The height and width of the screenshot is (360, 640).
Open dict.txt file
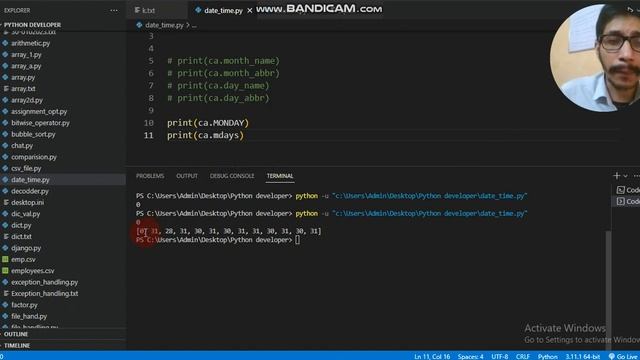point(21,237)
